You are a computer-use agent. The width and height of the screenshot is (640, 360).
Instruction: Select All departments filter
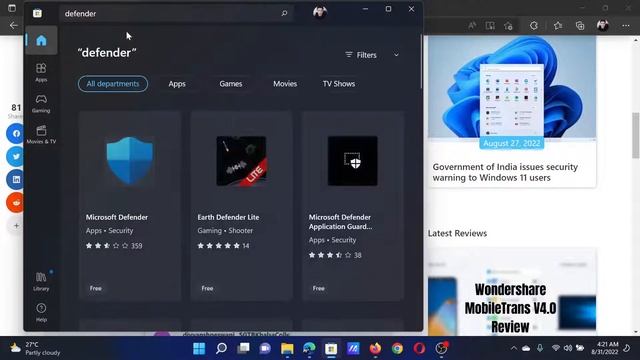113,84
